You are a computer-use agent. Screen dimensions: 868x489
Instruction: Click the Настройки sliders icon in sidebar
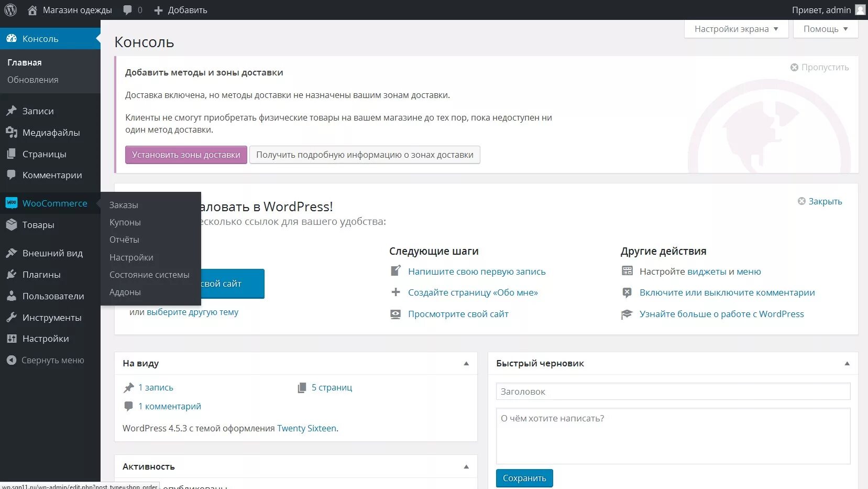coord(12,339)
